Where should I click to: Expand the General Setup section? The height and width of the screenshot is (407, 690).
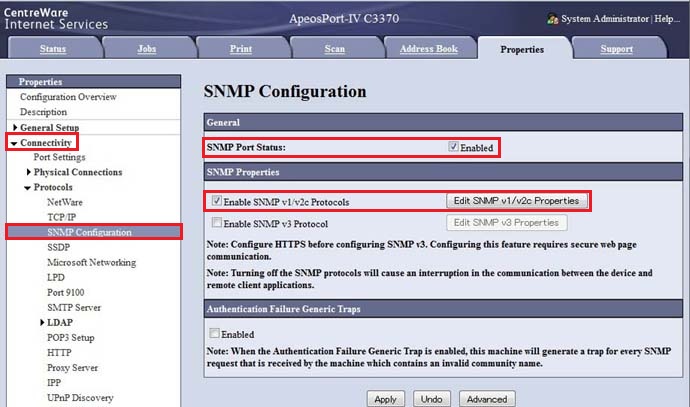pos(15,128)
